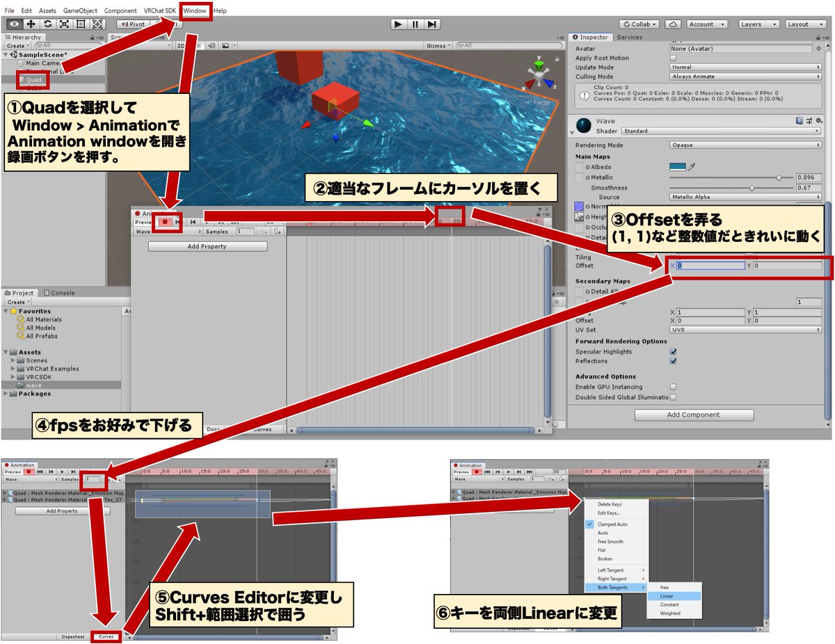This screenshot has width=835, height=644.
Task: Open the Wave material settings gear
Action: tap(818, 121)
